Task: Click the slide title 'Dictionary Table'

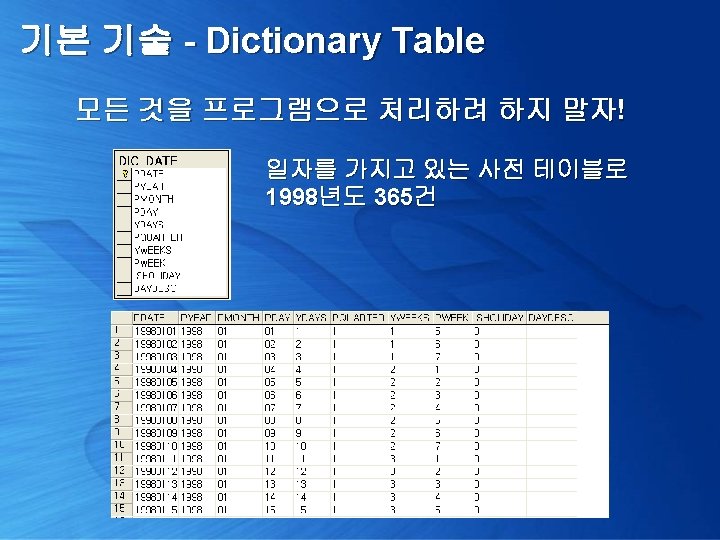Action: [345, 41]
